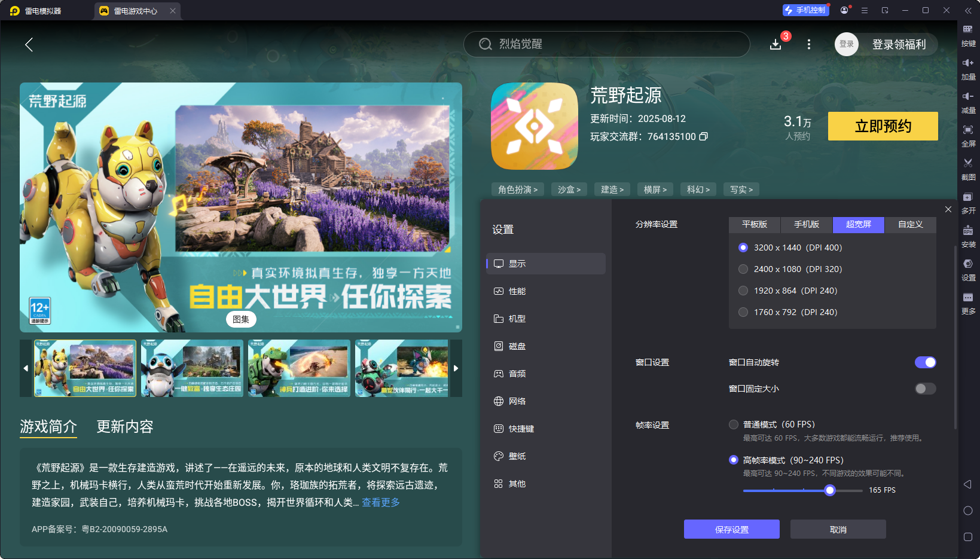Expand the 沙盒 category tag

pyautogui.click(x=569, y=189)
